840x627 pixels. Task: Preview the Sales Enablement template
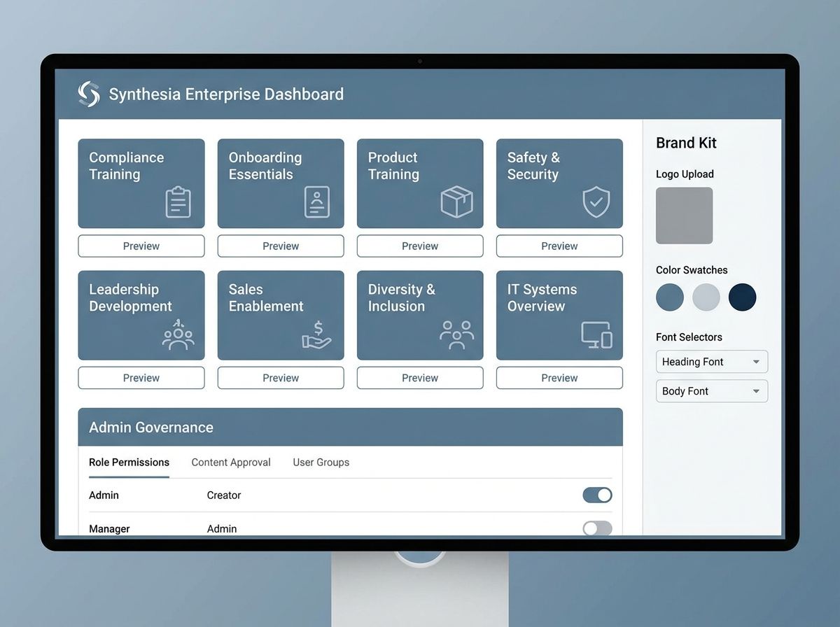click(281, 378)
